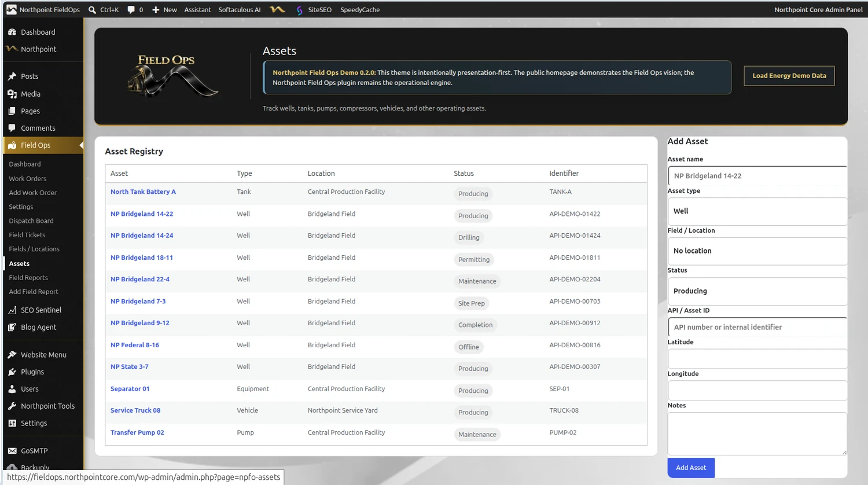Focus the API / Asset ID input
The image size is (868, 485).
click(x=757, y=327)
